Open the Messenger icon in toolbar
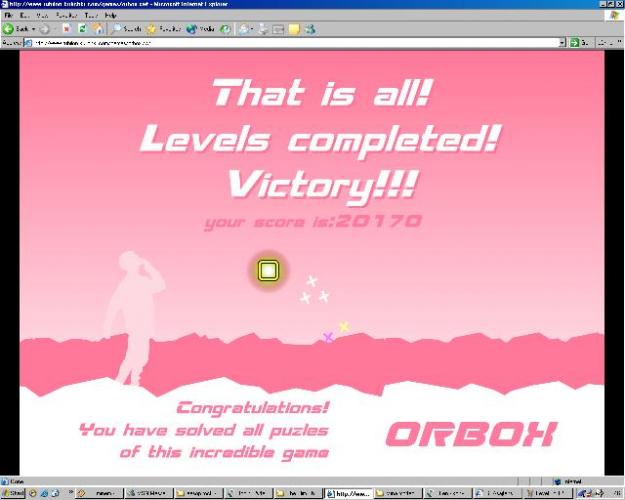 tap(310, 29)
